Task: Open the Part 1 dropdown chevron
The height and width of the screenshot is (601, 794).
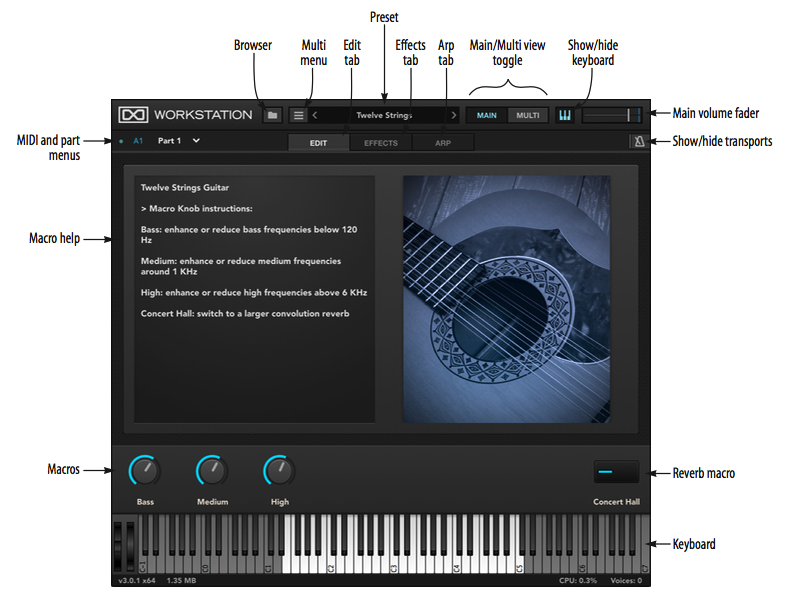Action: point(196,140)
